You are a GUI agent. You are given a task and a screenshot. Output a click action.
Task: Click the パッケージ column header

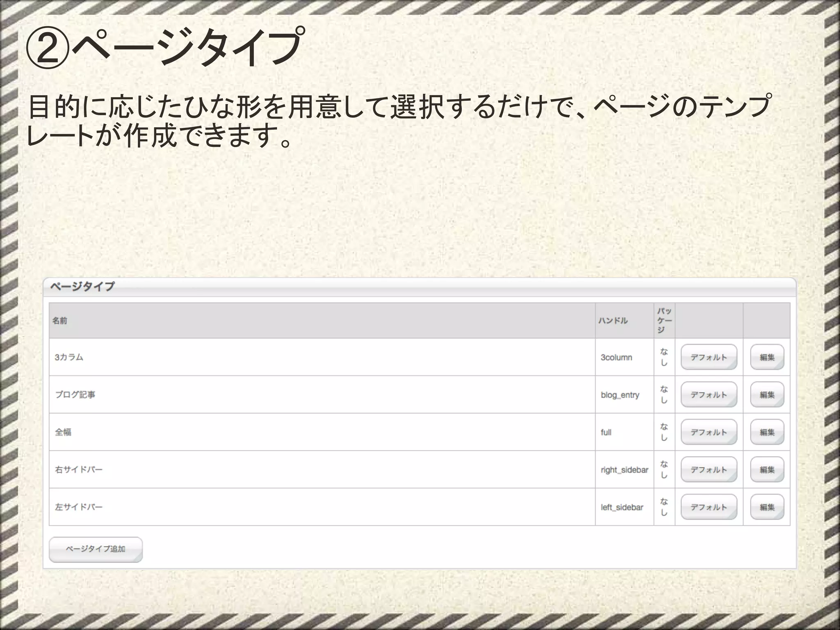pos(664,321)
